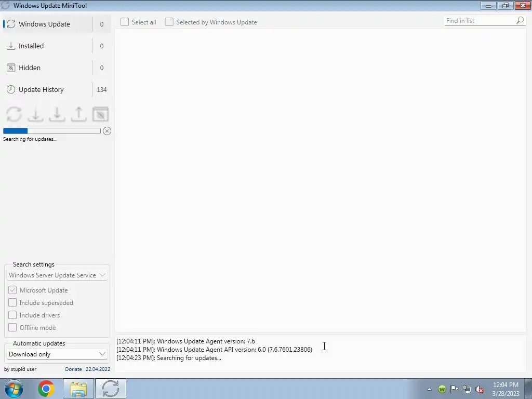Click Windows Update MiniTool taskbar button
Viewport: 532px width, 399px height.
[111, 389]
